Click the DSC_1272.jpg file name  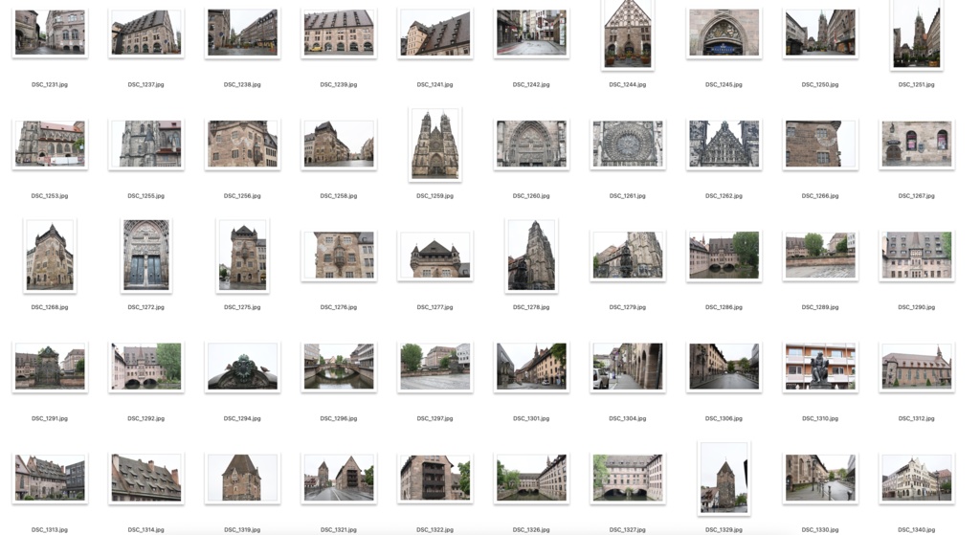point(146,307)
